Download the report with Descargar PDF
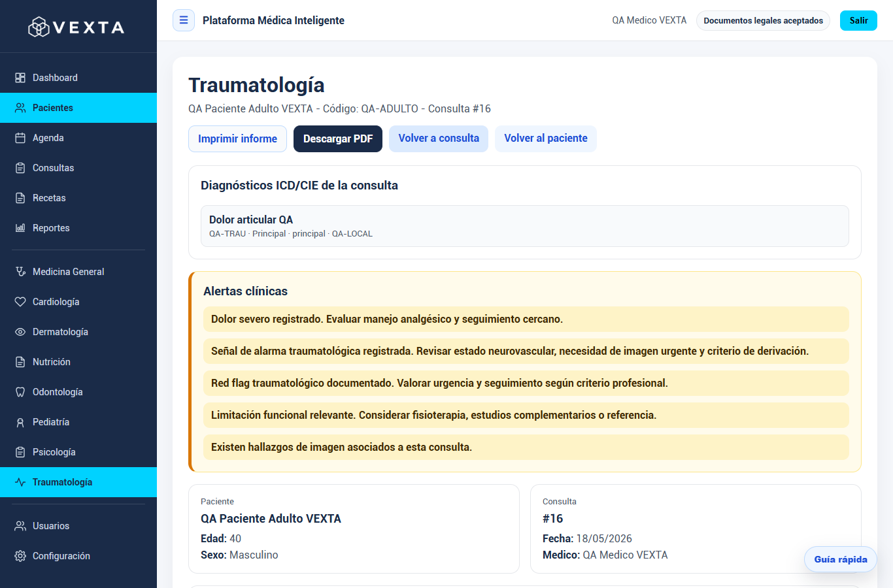 point(338,139)
